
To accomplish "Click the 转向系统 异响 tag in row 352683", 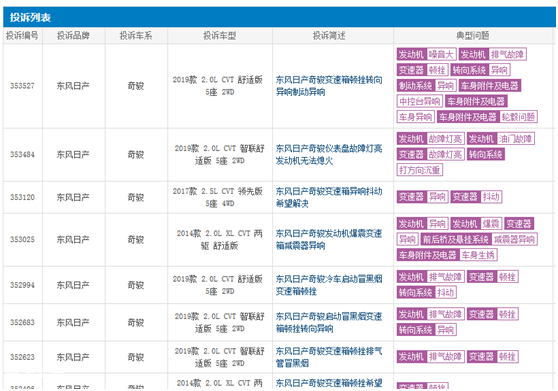I will point(426,329).
